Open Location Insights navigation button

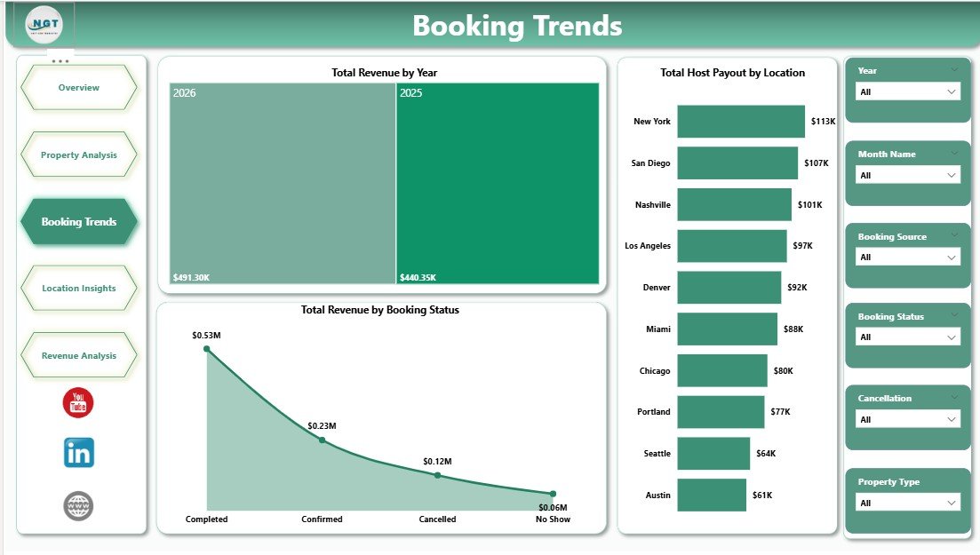pos(79,289)
